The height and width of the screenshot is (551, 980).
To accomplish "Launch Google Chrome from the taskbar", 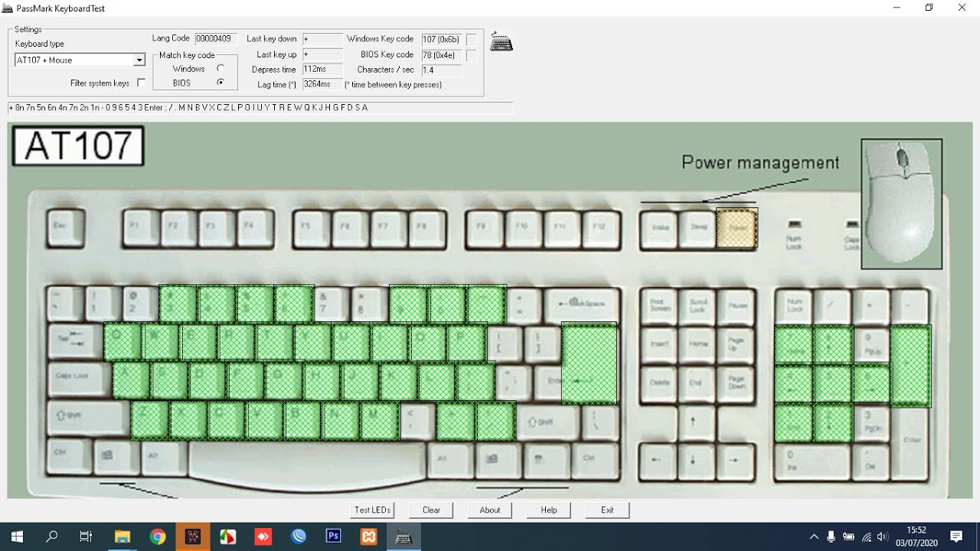I will coord(158,536).
